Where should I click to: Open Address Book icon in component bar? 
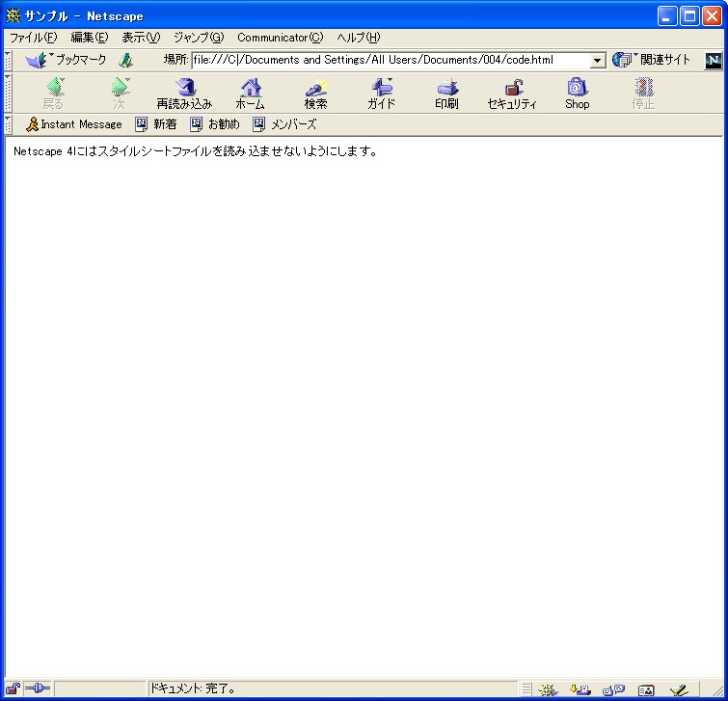pos(646,689)
